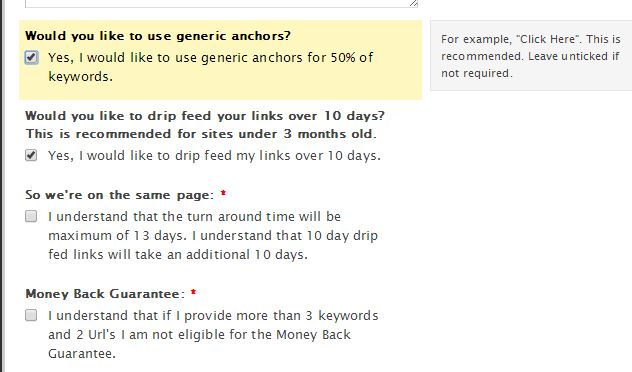This screenshot has height=372, width=632.
Task: Tick the Money Back Guarantee eligibility checkbox
Action: [31, 315]
